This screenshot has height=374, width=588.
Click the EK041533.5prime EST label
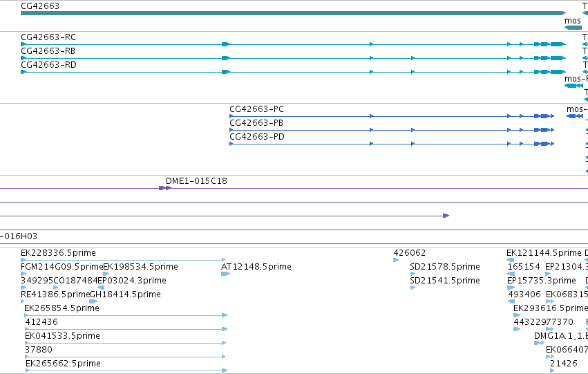[x=62, y=336]
